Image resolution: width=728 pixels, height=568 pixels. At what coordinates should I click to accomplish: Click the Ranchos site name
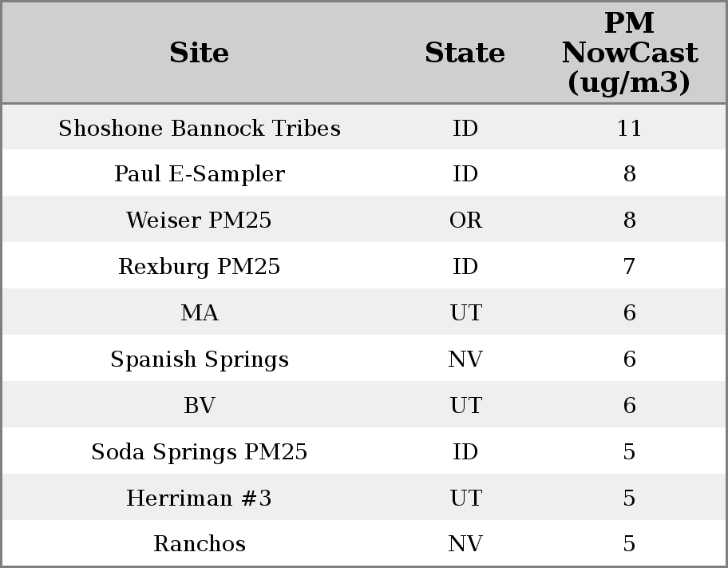[x=199, y=544]
